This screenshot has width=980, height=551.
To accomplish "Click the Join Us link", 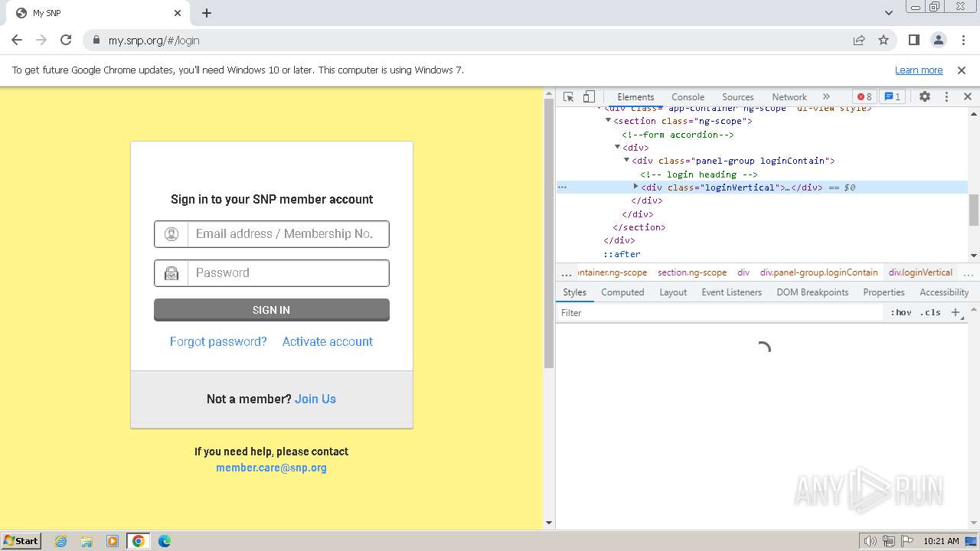I will click(x=315, y=399).
